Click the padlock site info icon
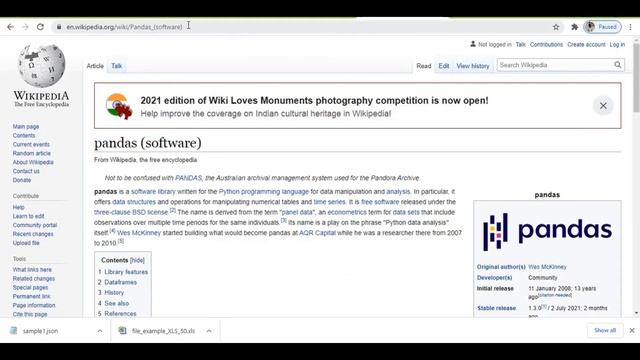 [x=59, y=27]
